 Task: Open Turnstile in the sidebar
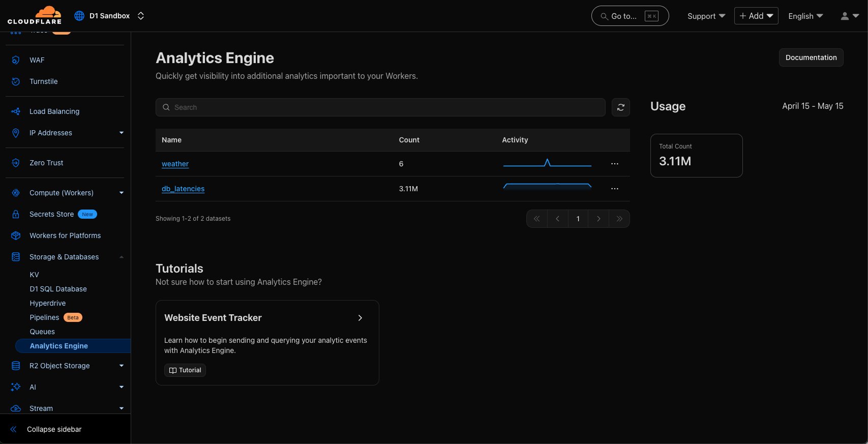pos(44,81)
